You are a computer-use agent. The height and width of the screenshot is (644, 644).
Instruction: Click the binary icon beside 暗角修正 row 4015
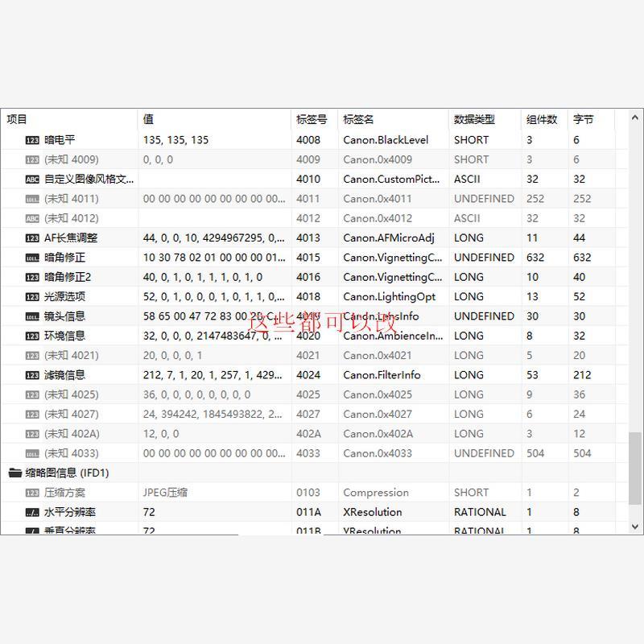click(32, 258)
